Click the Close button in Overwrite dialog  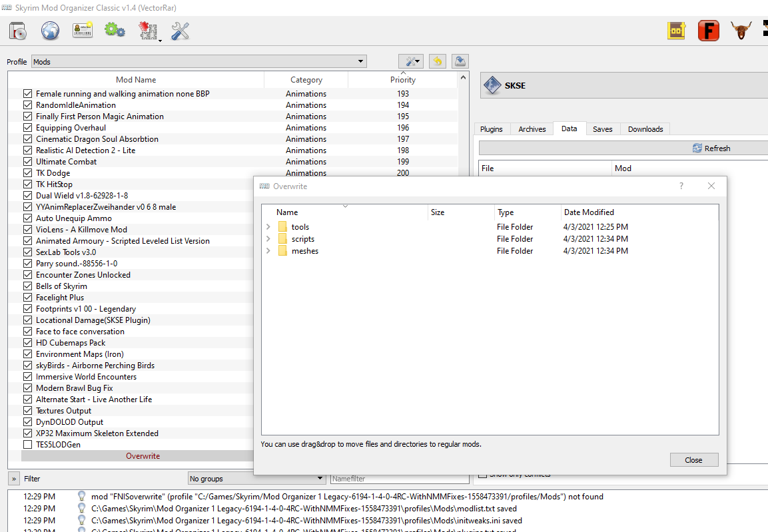click(x=693, y=459)
